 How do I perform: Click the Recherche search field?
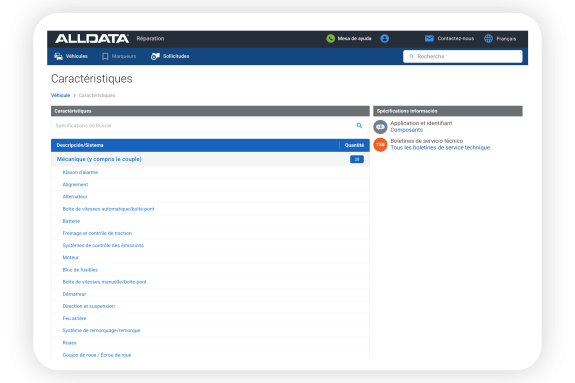463,56
